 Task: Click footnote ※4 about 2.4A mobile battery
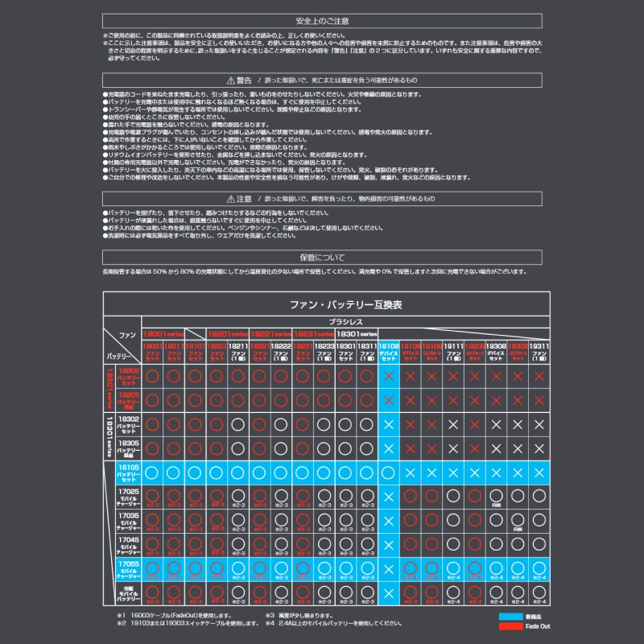click(x=333, y=623)
